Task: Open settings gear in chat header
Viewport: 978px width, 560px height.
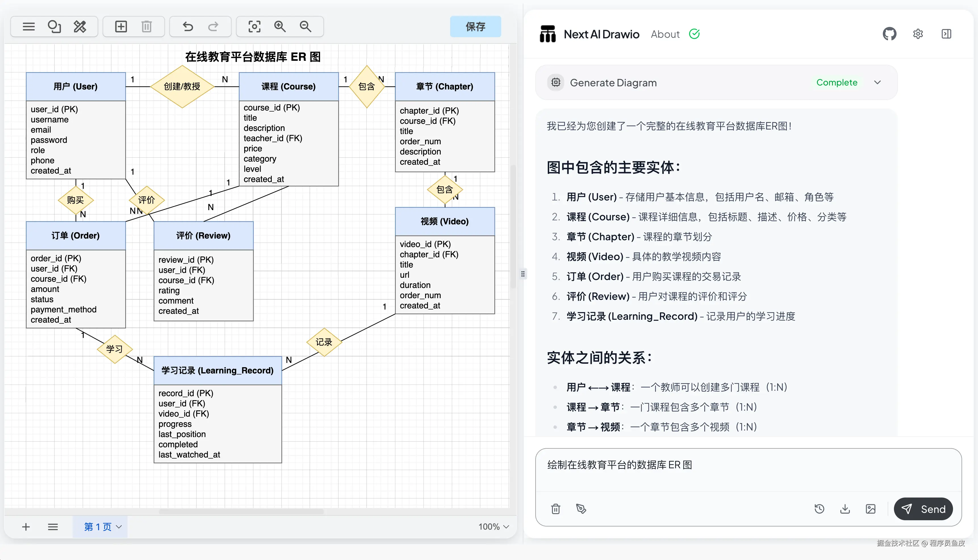Action: [x=918, y=34]
